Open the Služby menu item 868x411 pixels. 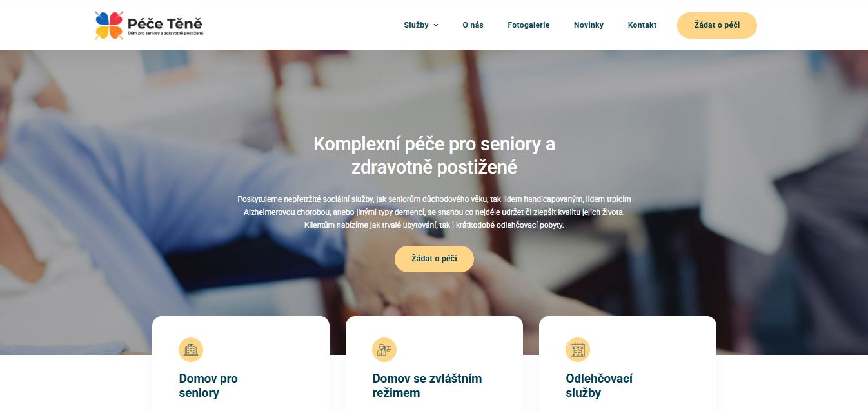pyautogui.click(x=416, y=25)
